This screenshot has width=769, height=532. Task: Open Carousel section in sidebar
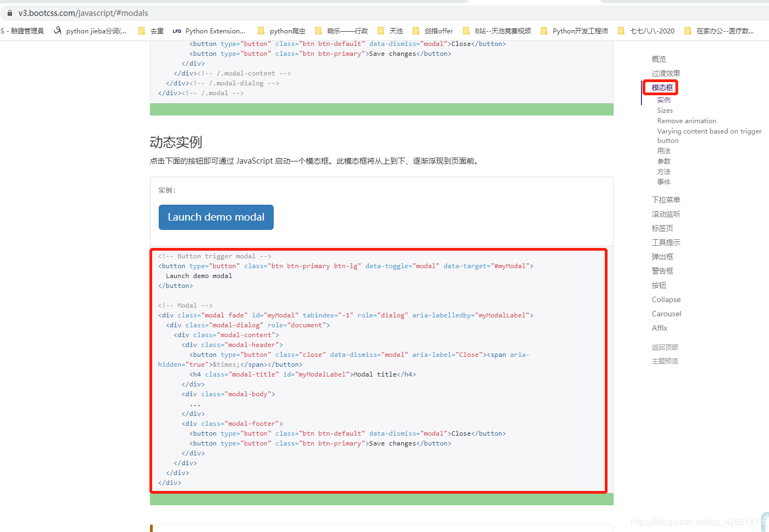click(666, 314)
